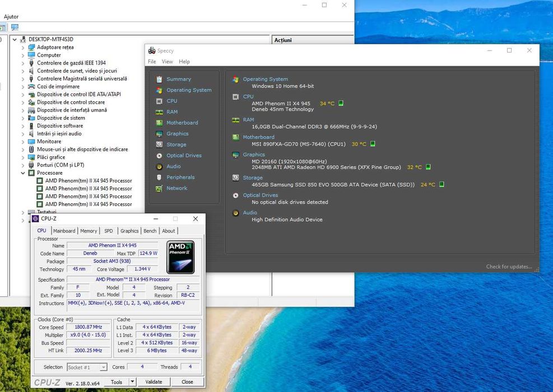Click the graphics temperature indicator icon at 32 °C
Screen dimensions: 553x392
(x=428, y=167)
